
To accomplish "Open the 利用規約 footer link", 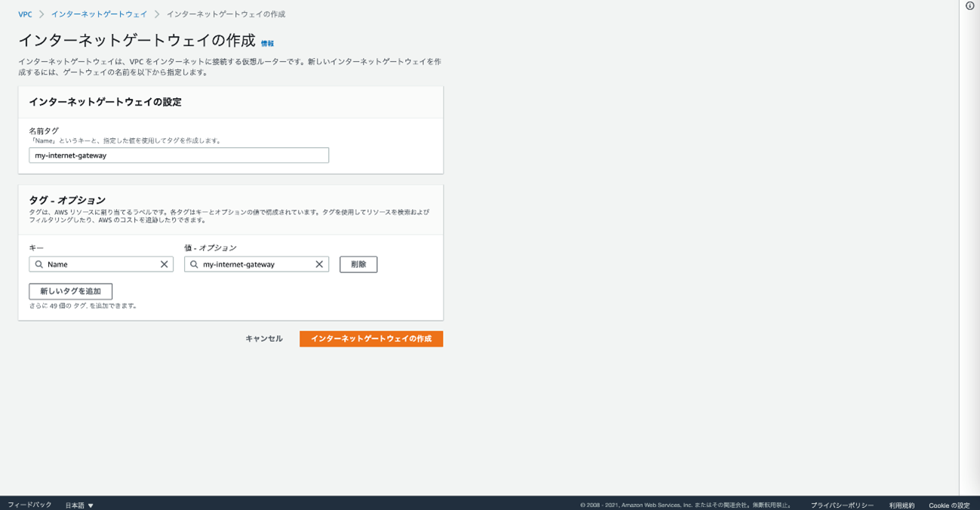I will point(902,505).
